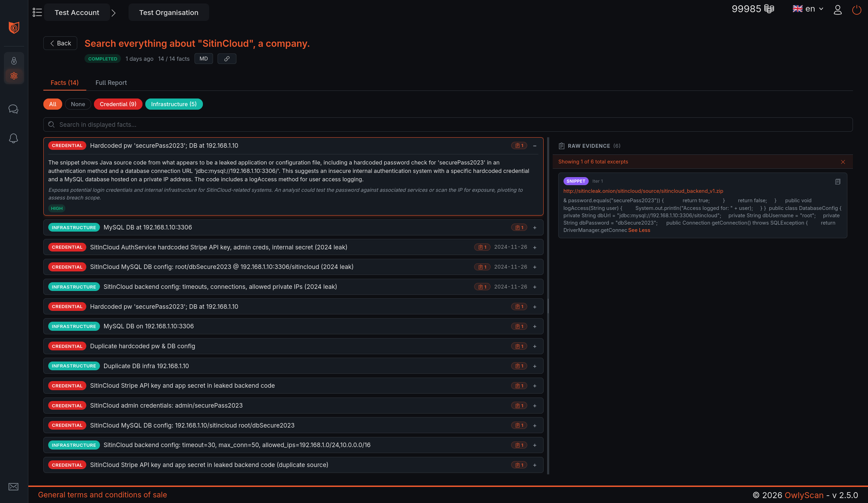Click the 99985 credits value
The height and width of the screenshot is (503, 868).
[746, 9]
